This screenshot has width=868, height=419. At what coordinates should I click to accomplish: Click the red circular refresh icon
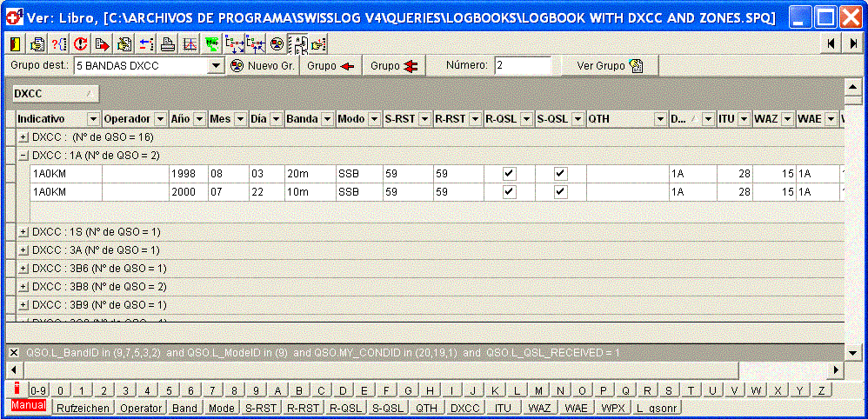(x=80, y=43)
